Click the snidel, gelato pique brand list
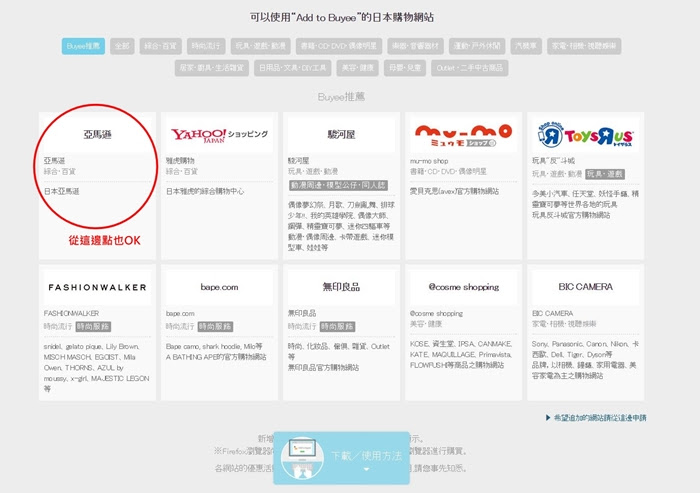The image size is (700, 493). click(96, 368)
